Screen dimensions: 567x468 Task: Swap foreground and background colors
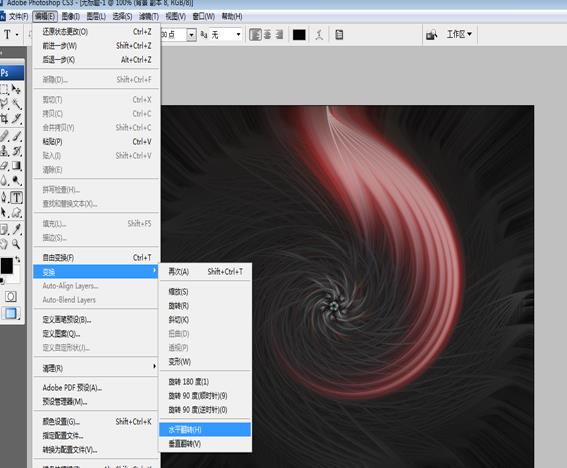(18, 259)
